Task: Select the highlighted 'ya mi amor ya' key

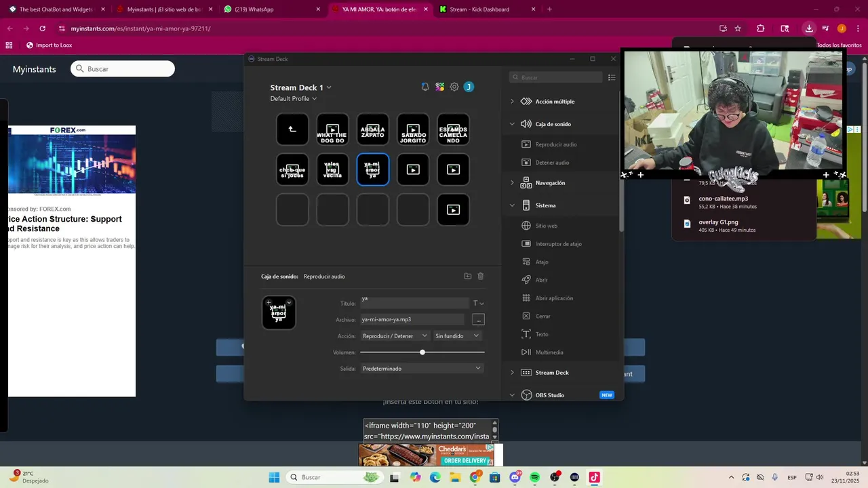Action: pos(373,169)
